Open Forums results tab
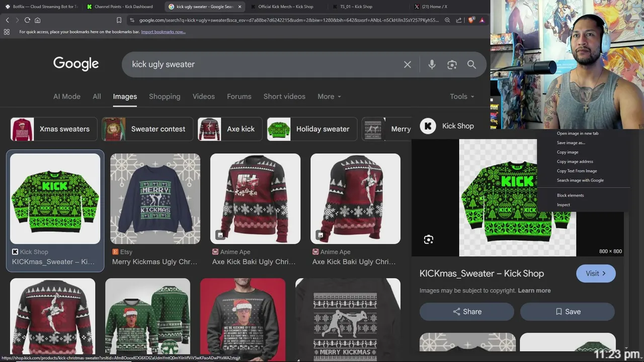644x362 pixels. click(x=239, y=97)
